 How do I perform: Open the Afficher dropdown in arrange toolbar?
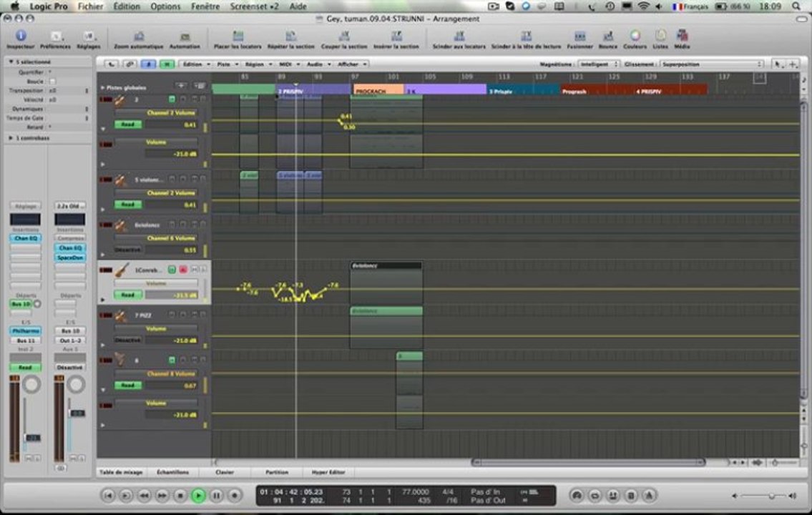352,64
